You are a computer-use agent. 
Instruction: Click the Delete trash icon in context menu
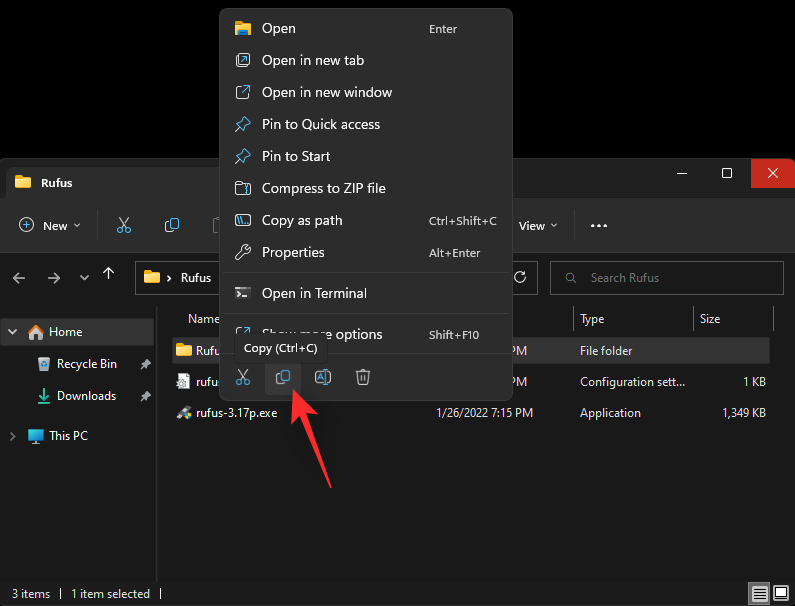coord(364,377)
